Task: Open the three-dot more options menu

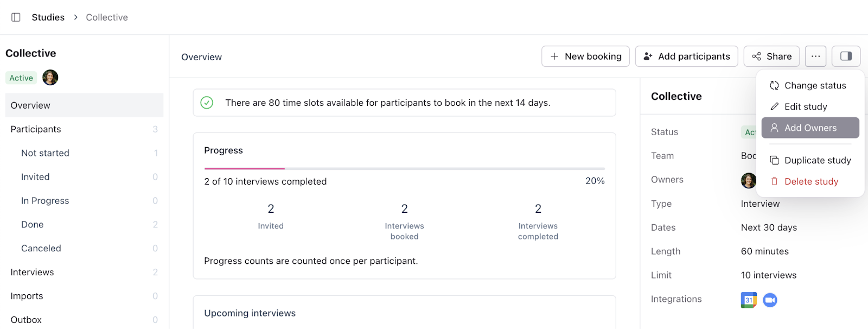Action: pyautogui.click(x=815, y=56)
